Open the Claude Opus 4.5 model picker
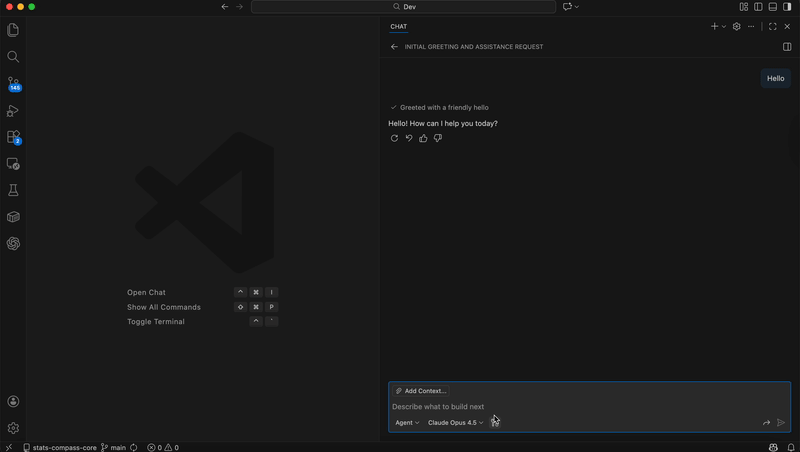The image size is (800, 452). click(x=456, y=422)
